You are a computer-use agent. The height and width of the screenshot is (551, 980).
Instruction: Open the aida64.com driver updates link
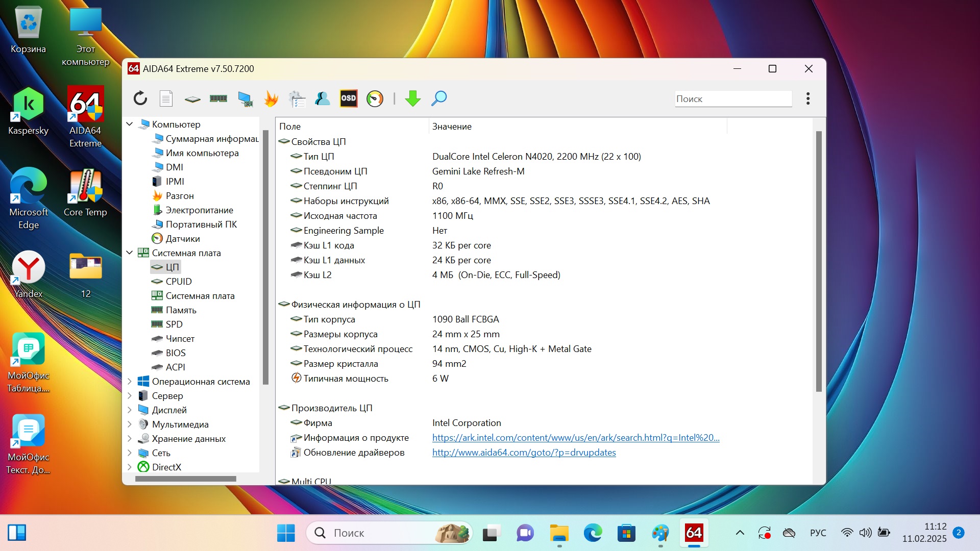[x=524, y=452]
